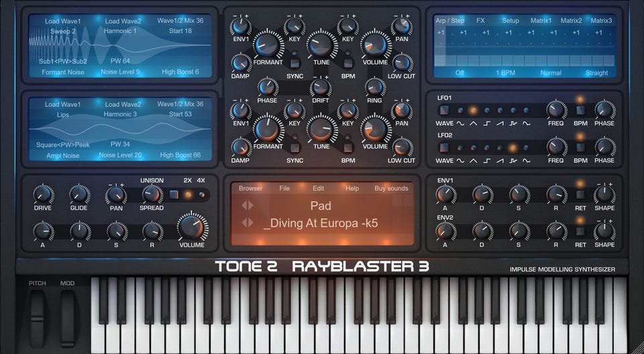Click the PITCH wheel
Viewport: 644px width, 354px height.
click(x=37, y=318)
